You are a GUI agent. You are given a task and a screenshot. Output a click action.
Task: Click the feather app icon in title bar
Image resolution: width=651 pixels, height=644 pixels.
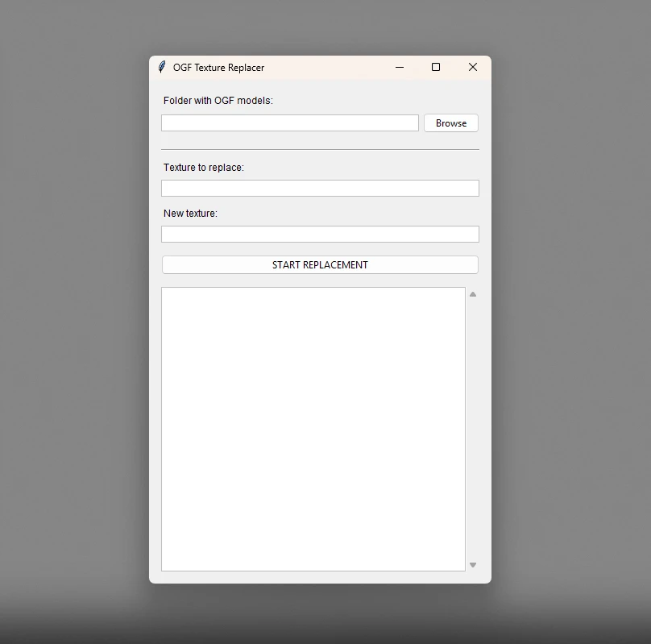coord(162,67)
